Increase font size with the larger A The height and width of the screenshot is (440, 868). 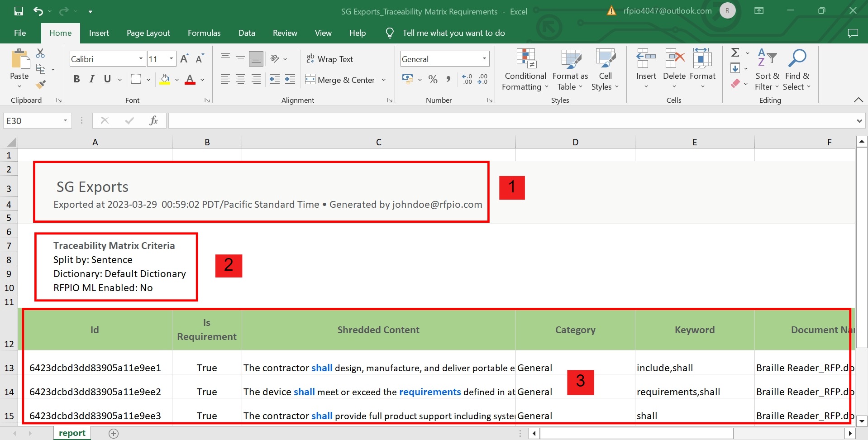tap(184, 59)
